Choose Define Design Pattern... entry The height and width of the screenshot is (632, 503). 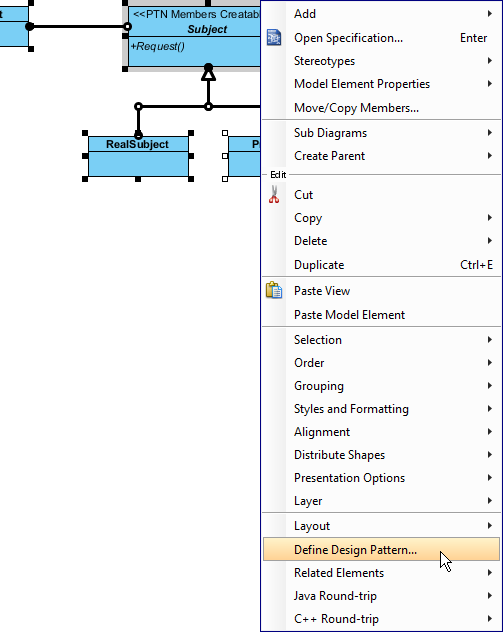(x=381, y=549)
